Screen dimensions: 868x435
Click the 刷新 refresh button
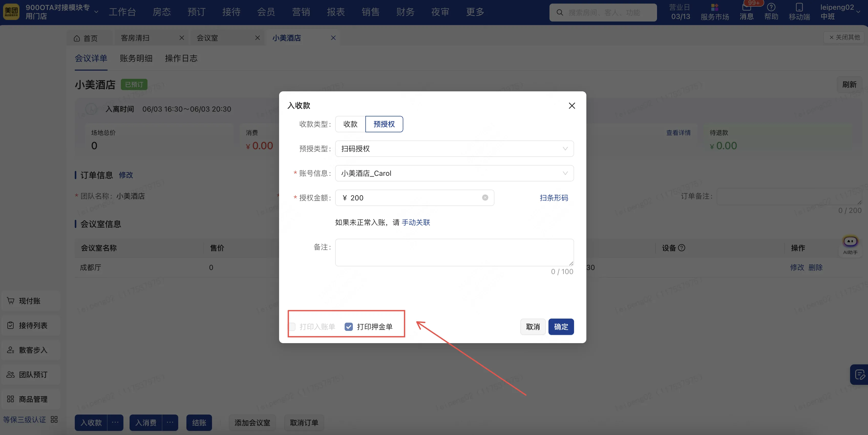[850, 84]
